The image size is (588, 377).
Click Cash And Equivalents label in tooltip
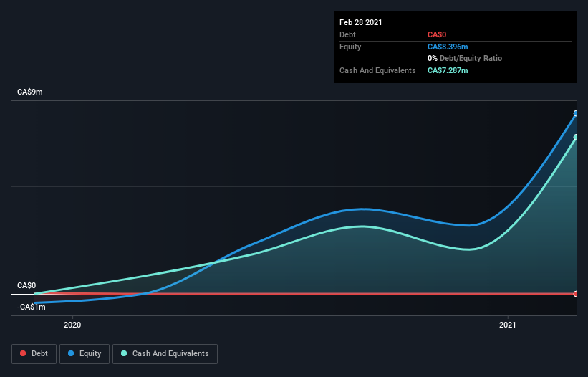pyautogui.click(x=377, y=70)
